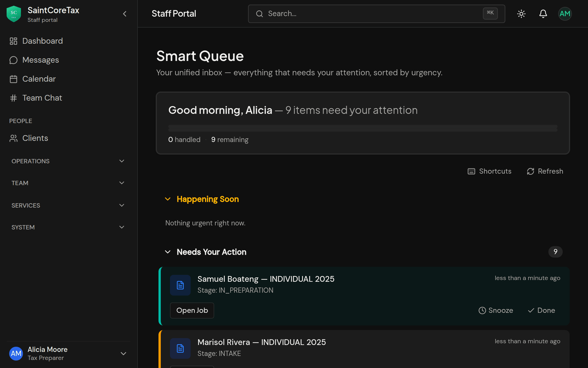Click the Dashboard grid icon

coord(13,41)
